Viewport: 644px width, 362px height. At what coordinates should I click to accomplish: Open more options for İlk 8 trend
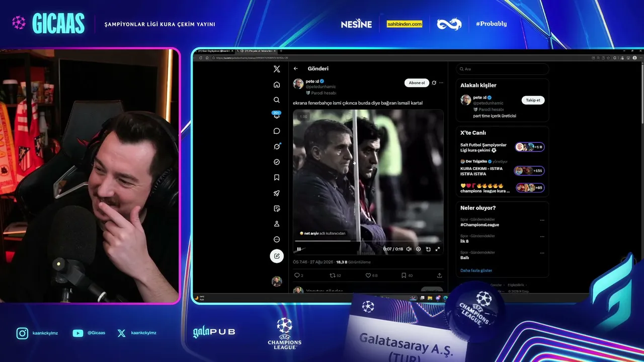[542, 236]
